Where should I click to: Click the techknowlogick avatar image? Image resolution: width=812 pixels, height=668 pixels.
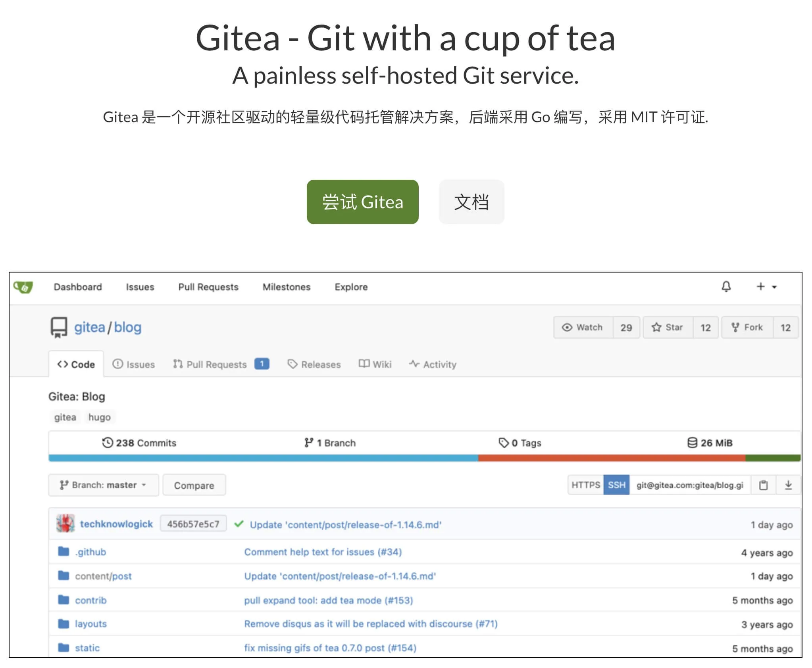[x=65, y=524]
